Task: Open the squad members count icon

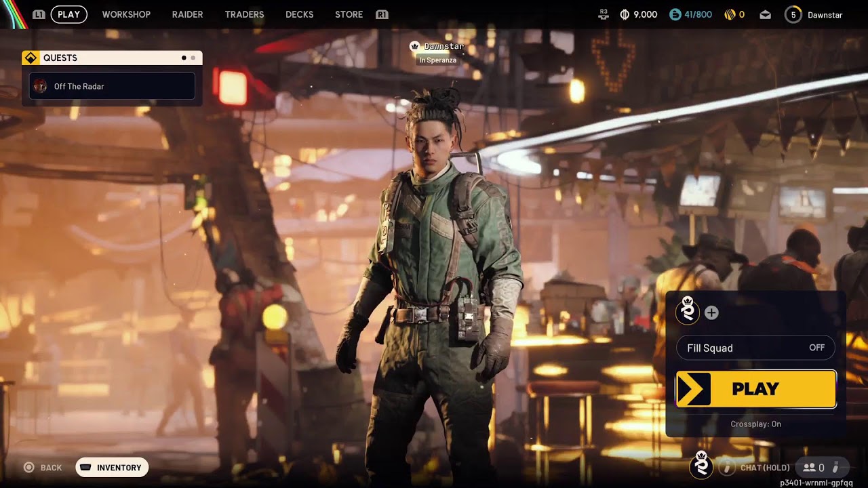Action: pos(809,468)
